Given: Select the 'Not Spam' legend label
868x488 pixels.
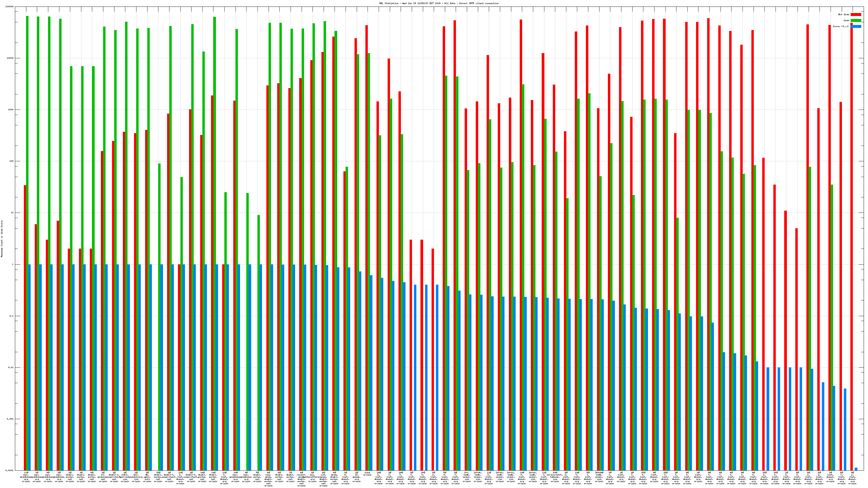Looking at the screenshot, I should [x=844, y=14].
